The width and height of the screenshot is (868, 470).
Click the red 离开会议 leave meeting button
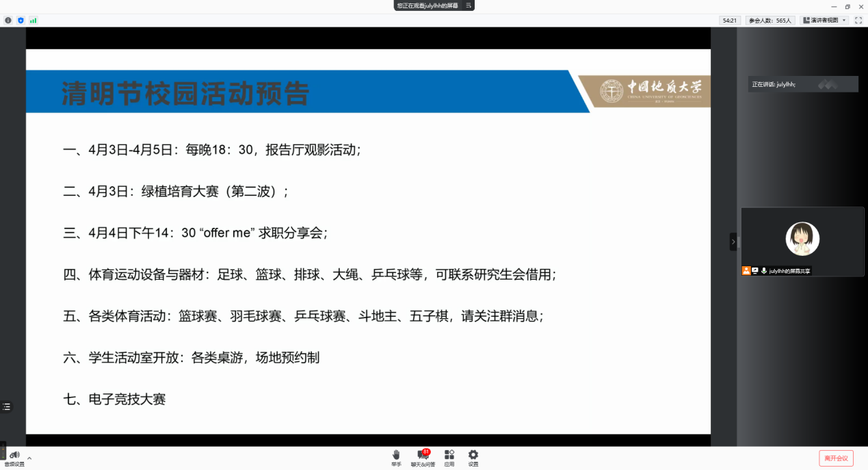coord(836,458)
